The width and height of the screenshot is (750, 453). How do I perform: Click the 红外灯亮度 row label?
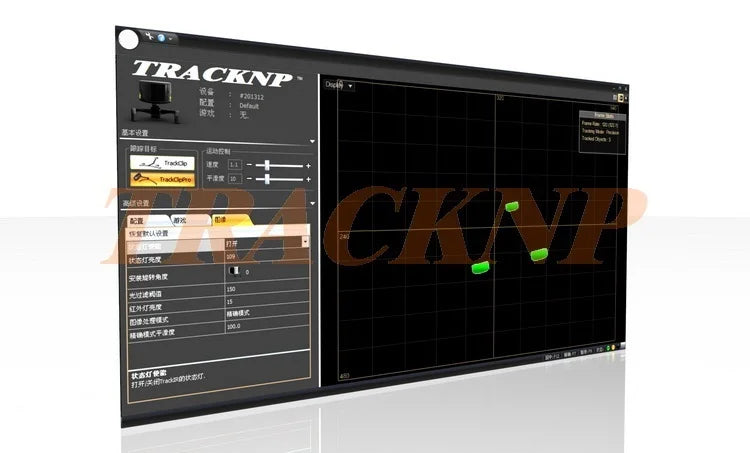[x=145, y=308]
